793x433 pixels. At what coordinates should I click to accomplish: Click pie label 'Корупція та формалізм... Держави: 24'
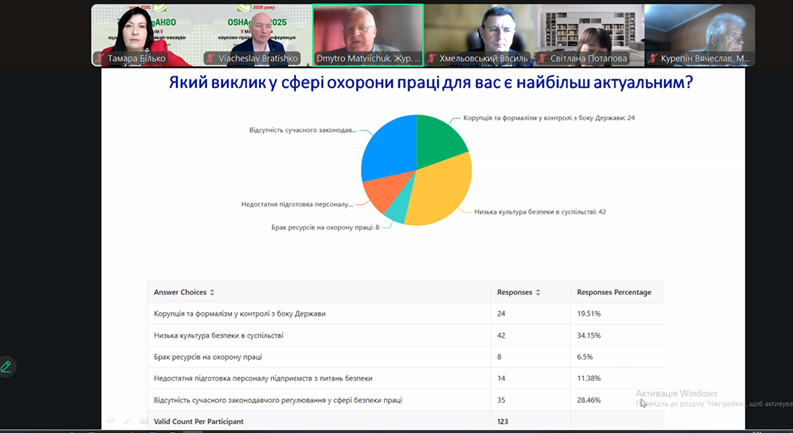point(549,118)
